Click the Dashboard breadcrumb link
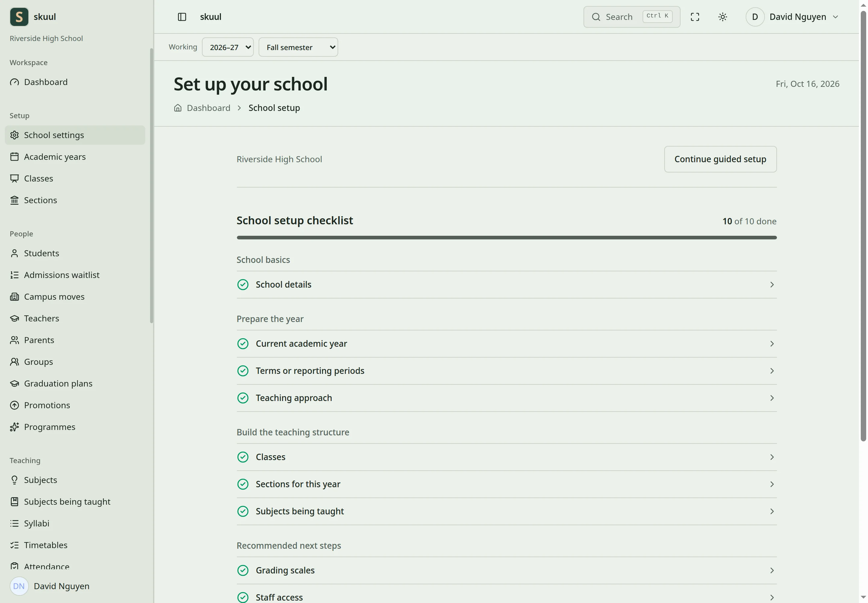 point(209,108)
